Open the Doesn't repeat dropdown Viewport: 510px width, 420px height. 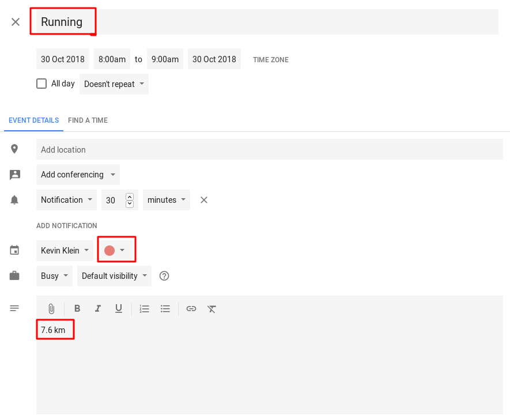114,84
